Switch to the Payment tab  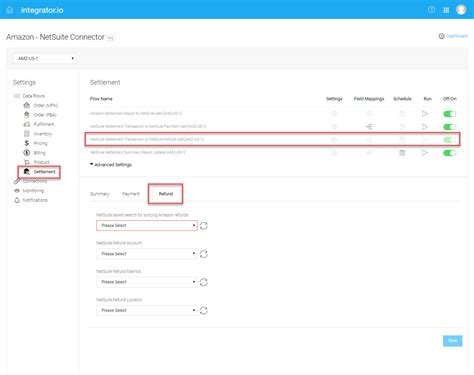(131, 194)
